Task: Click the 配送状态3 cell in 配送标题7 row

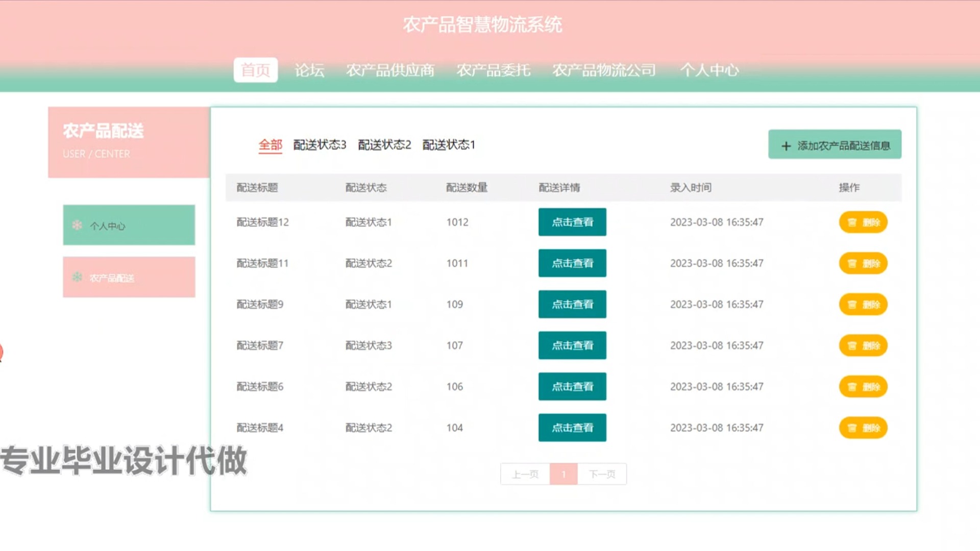Action: (x=369, y=346)
